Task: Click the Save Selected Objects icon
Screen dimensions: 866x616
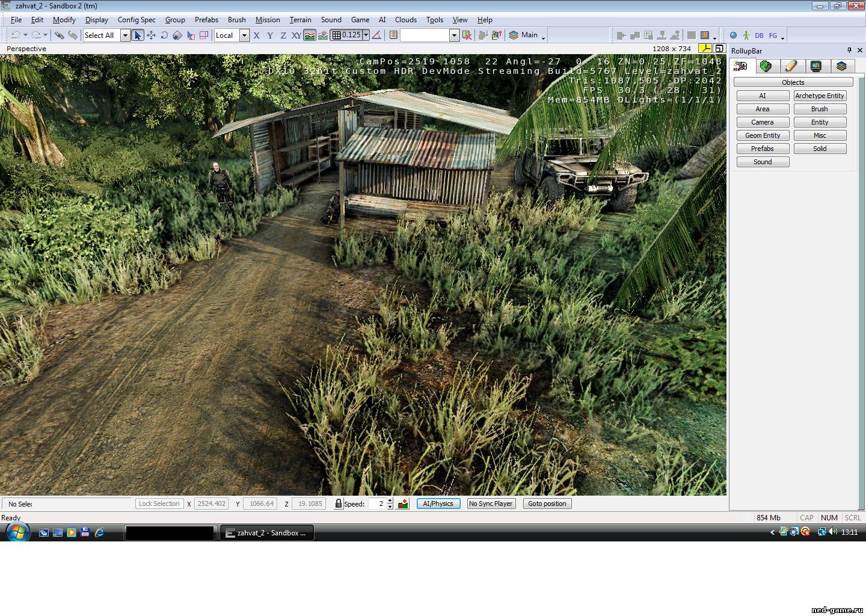Action: click(x=482, y=35)
